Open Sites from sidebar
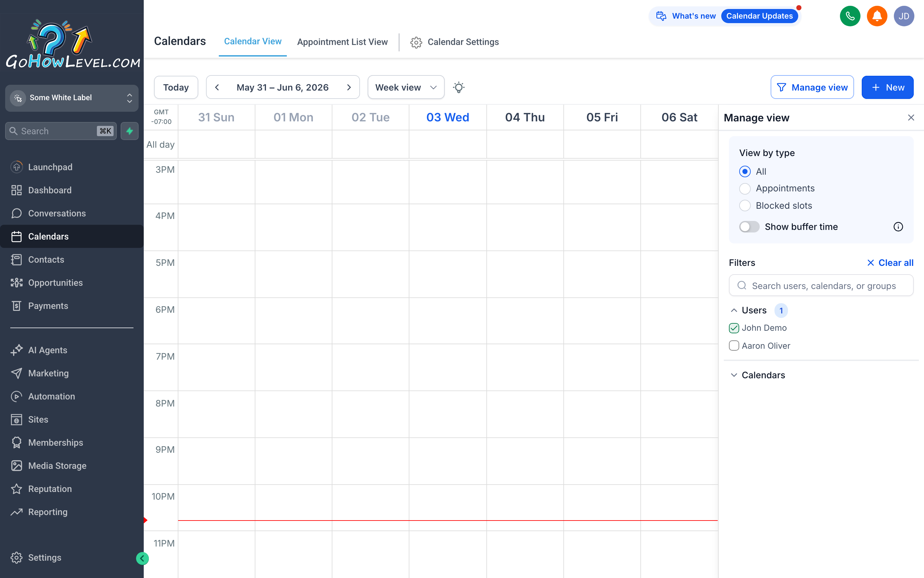This screenshot has height=578, width=924. click(72, 419)
